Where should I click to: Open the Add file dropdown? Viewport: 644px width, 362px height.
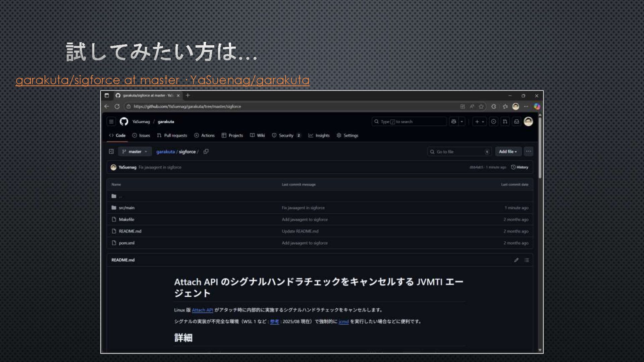pyautogui.click(x=508, y=152)
